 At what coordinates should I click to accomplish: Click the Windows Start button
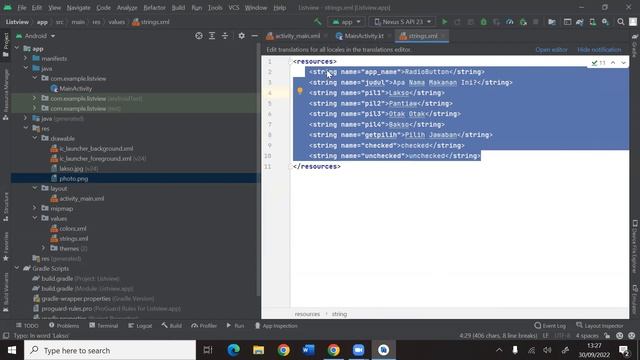[x=12, y=350]
